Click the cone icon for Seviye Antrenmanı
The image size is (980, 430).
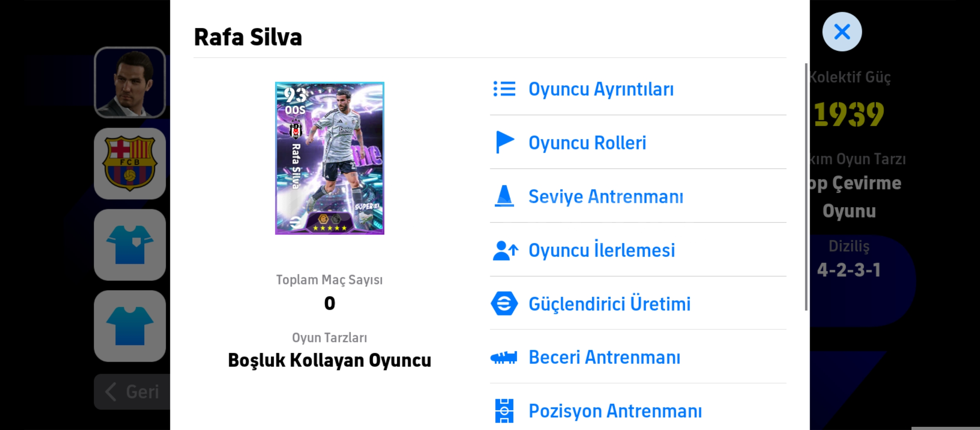[x=504, y=196]
